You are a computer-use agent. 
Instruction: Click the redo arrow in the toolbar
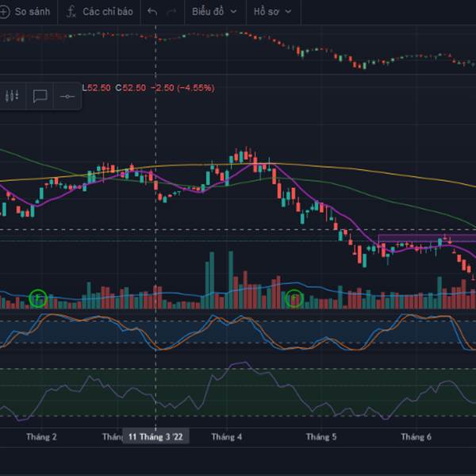pyautogui.click(x=172, y=12)
